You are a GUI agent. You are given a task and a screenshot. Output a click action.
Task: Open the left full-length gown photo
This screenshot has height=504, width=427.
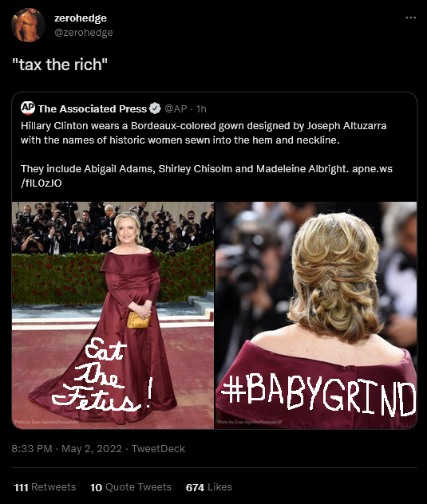[x=113, y=315]
